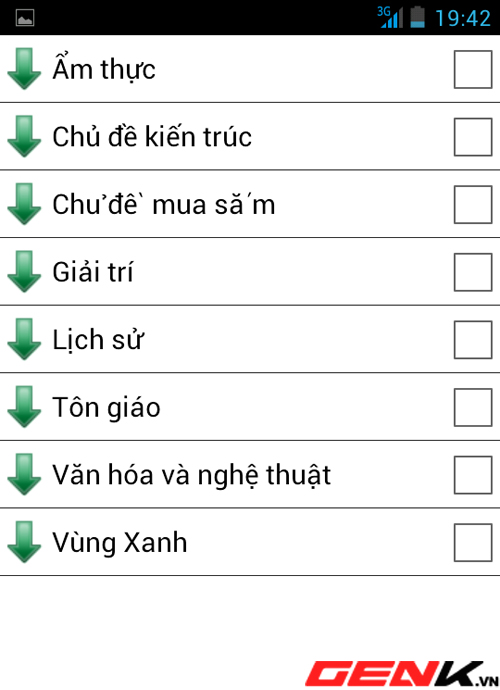Tap download arrow for Văn hóa và nghệ thuật
This screenshot has height=690, width=500.
24,474
